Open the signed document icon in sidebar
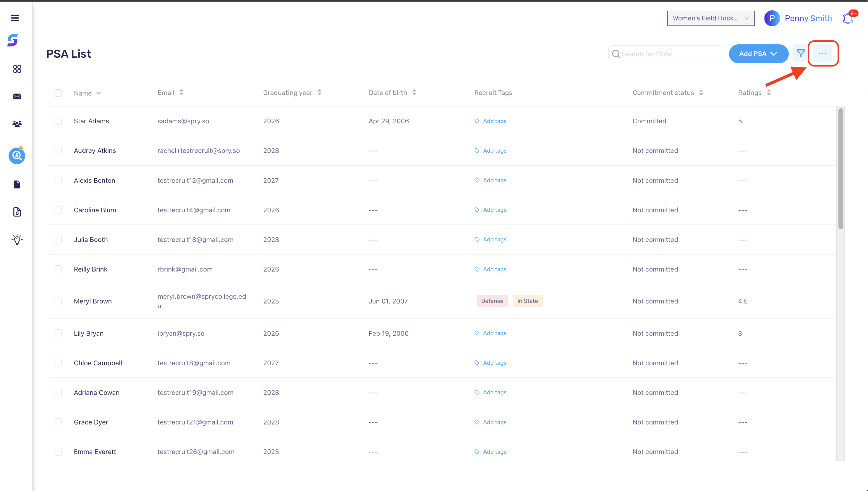Image resolution: width=868 pixels, height=491 pixels. pyautogui.click(x=17, y=212)
